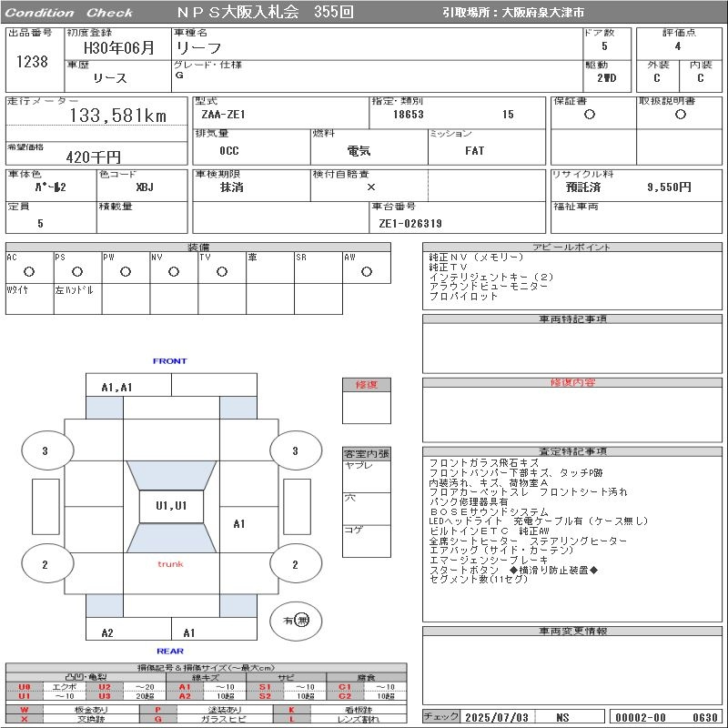Click the red W legend code

click(25, 710)
